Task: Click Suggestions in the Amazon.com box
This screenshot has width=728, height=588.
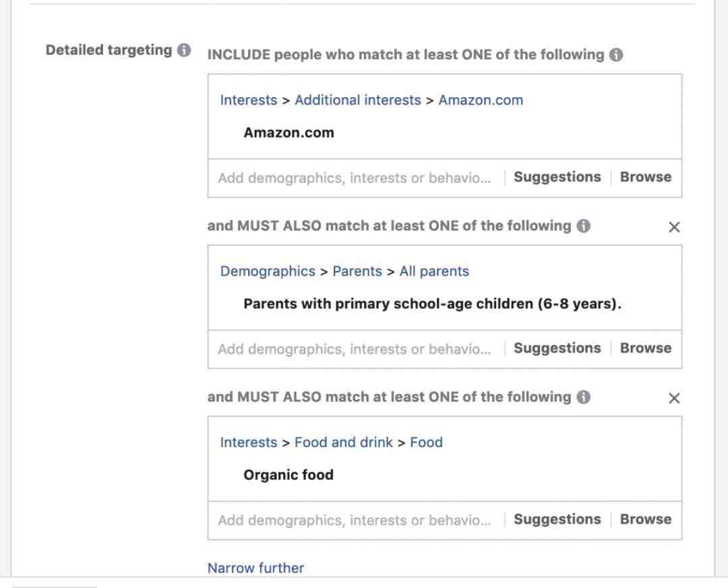Action: [557, 177]
